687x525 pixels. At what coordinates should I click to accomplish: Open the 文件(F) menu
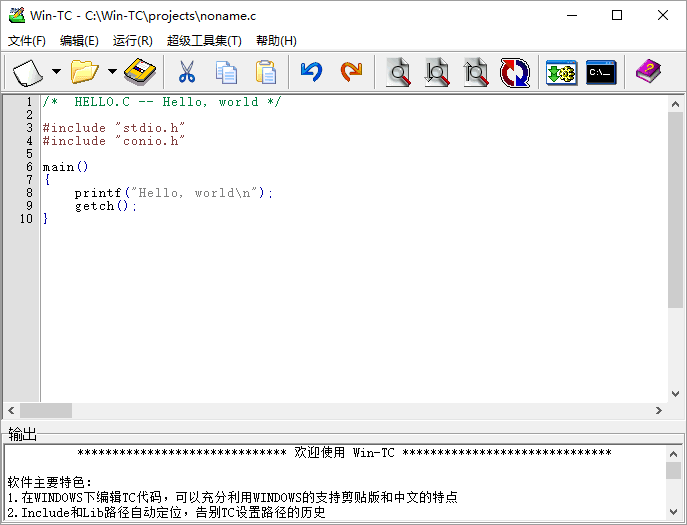pos(27,41)
